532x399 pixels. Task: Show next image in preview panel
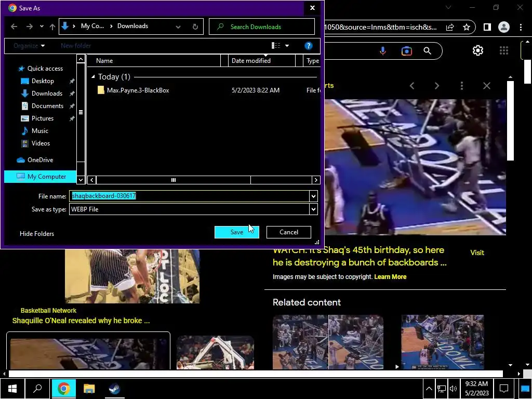(x=437, y=86)
